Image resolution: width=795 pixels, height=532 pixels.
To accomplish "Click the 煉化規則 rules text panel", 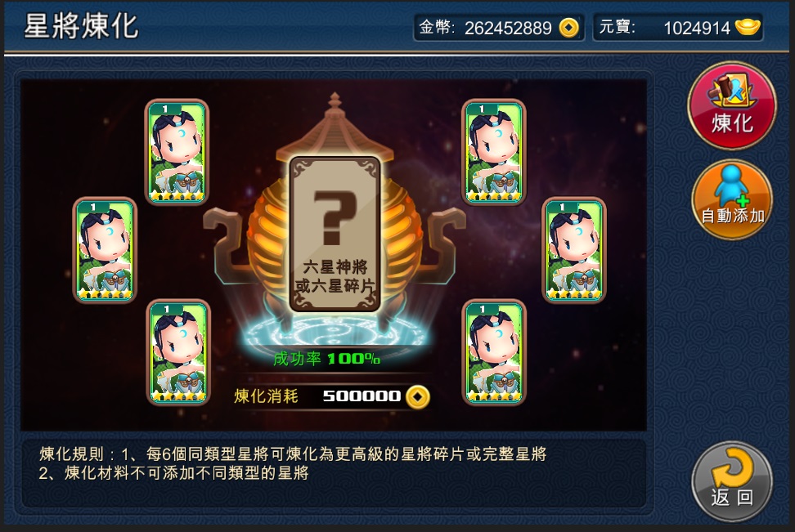I will point(334,473).
